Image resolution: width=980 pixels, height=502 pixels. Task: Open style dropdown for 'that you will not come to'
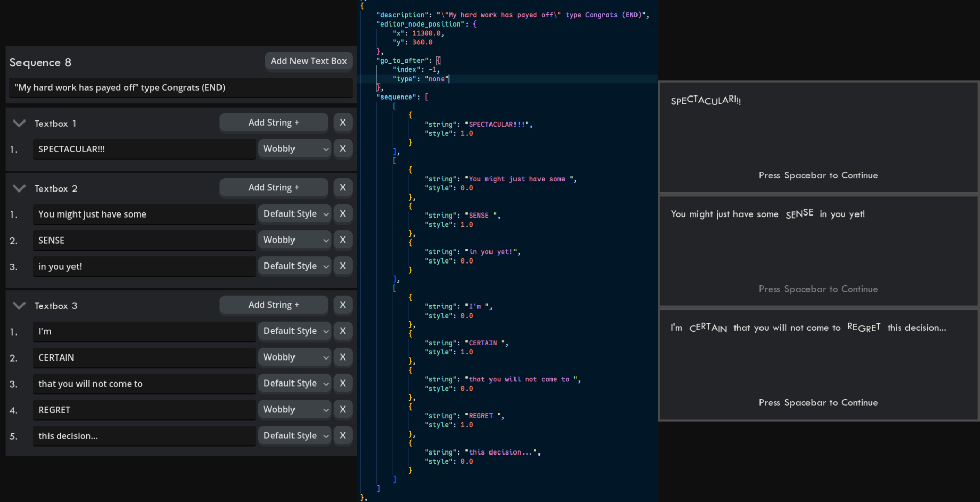point(295,384)
